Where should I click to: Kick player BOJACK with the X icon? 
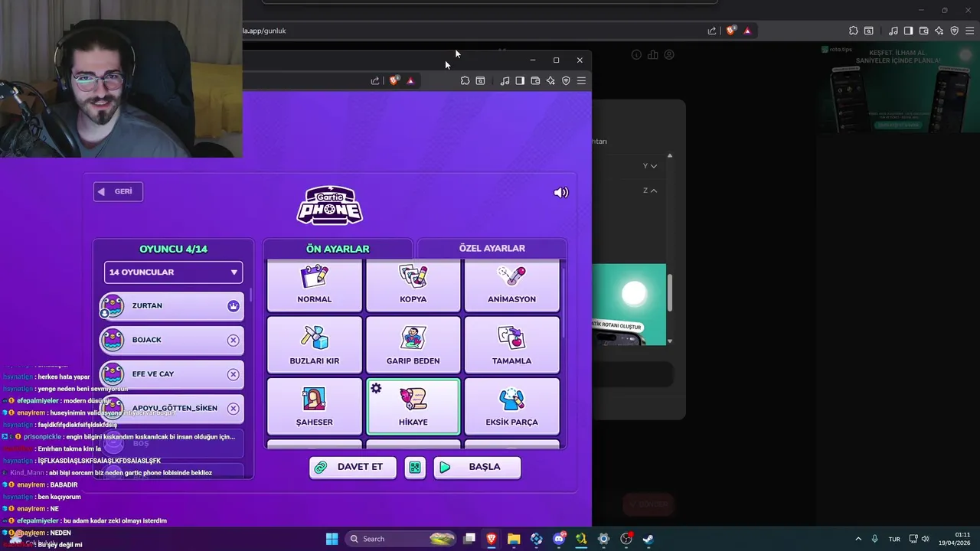pyautogui.click(x=234, y=340)
